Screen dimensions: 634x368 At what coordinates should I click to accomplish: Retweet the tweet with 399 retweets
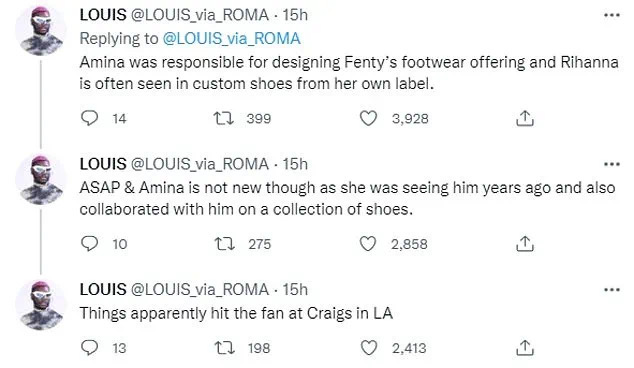(224, 118)
